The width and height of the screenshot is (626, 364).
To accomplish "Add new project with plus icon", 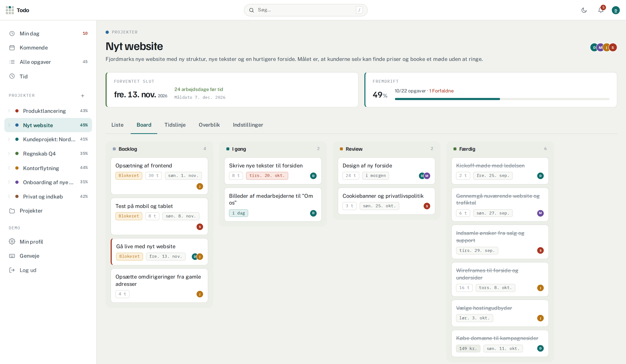I will click(x=83, y=96).
